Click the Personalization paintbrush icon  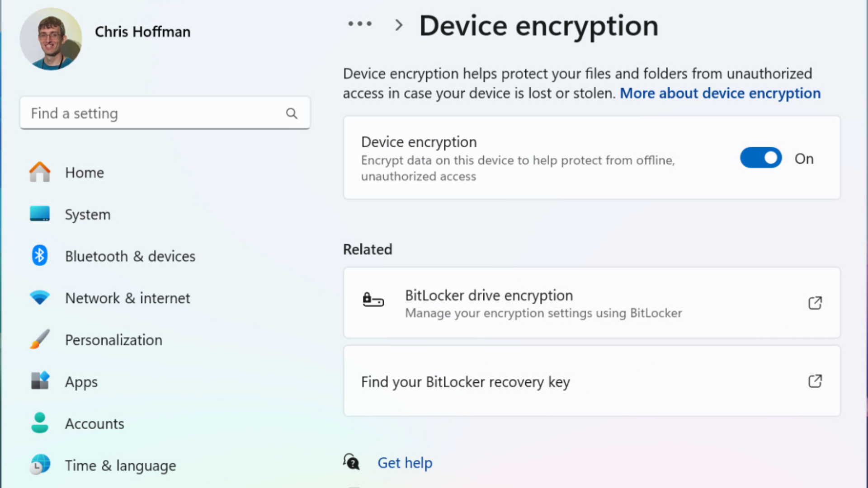[x=40, y=339]
